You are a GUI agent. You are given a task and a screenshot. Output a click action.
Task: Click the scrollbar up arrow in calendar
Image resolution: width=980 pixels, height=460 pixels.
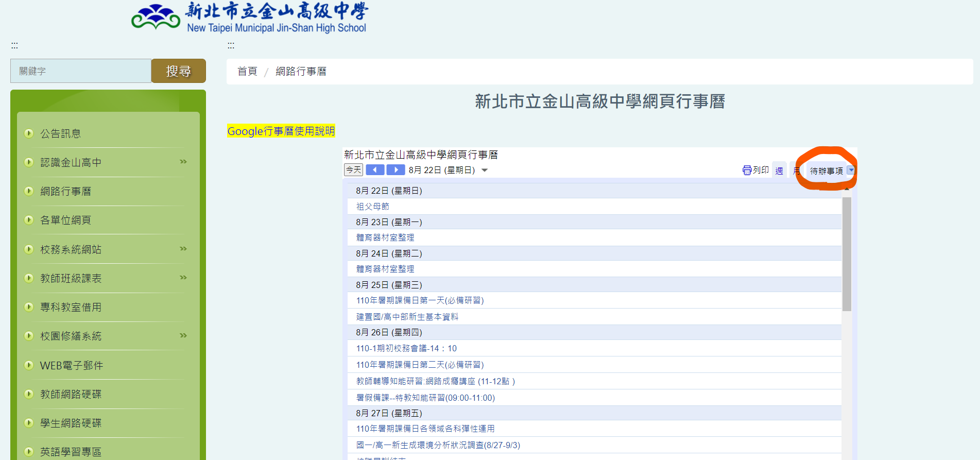[x=847, y=189]
